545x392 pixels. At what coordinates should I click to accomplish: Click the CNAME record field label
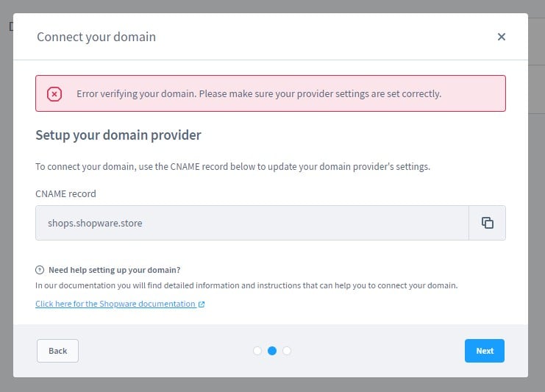click(65, 194)
